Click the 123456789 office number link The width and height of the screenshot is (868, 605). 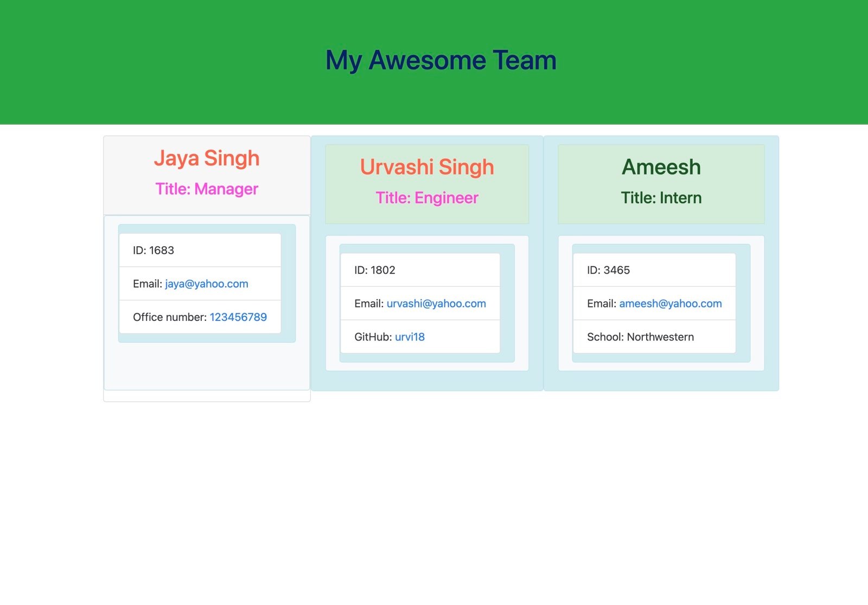pos(239,317)
